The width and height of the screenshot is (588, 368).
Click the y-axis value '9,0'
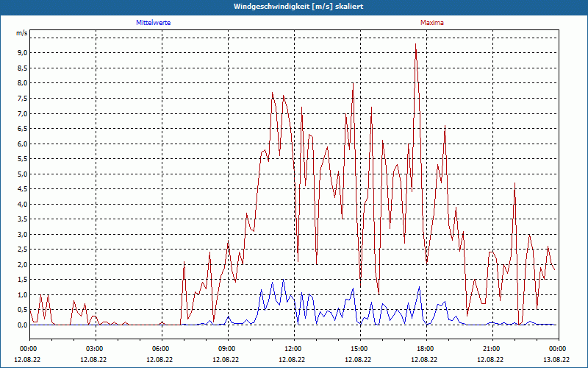(23, 53)
